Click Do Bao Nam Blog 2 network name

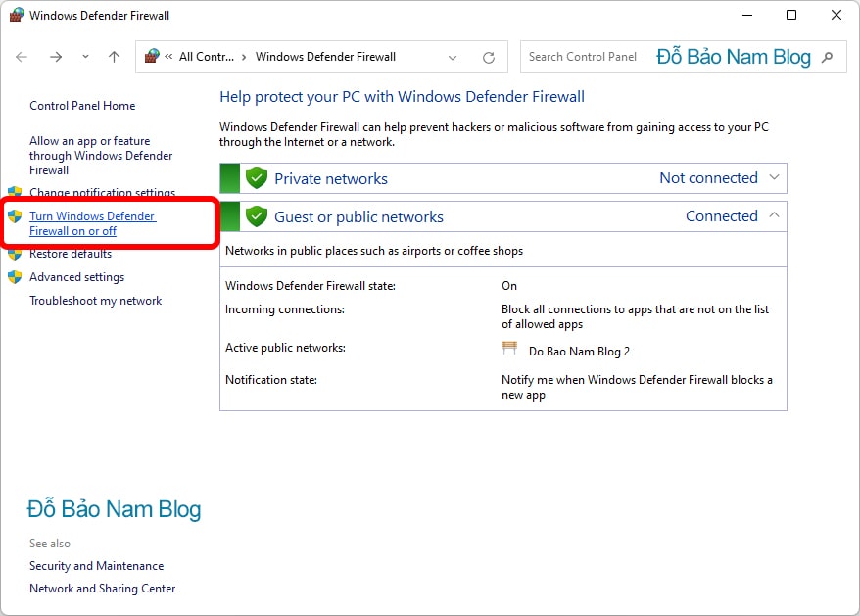click(x=579, y=352)
